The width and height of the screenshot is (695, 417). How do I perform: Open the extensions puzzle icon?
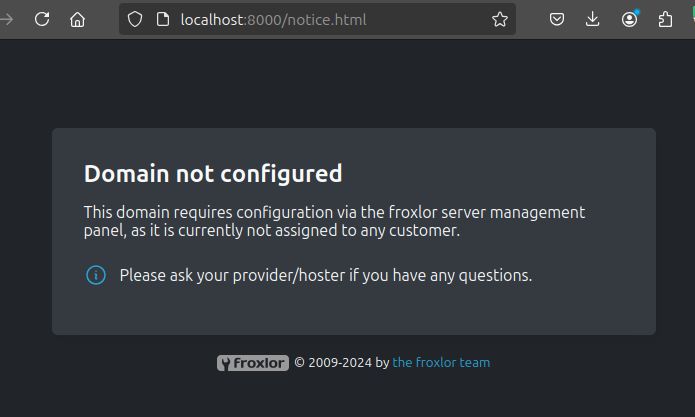pos(665,19)
